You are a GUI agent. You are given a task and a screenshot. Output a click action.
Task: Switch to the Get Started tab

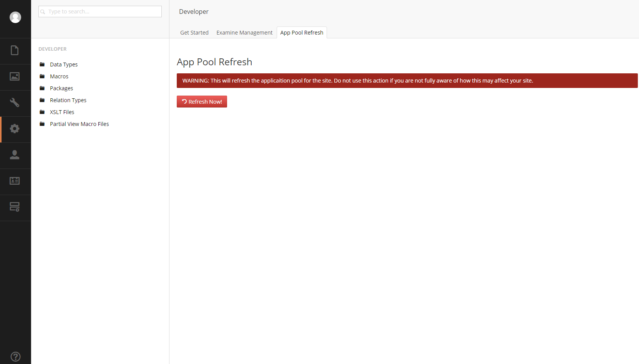[x=194, y=33]
